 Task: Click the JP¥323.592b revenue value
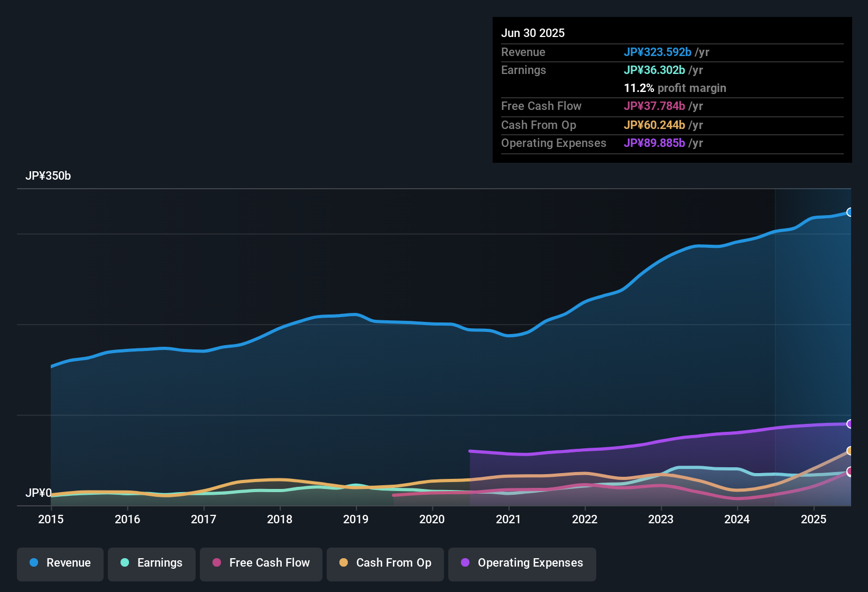[658, 52]
